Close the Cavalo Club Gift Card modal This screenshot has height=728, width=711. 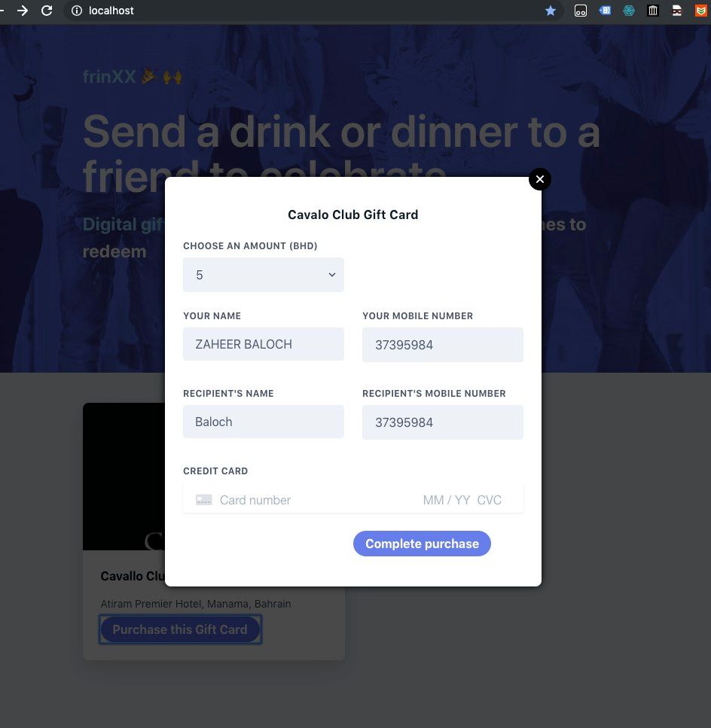tap(539, 179)
